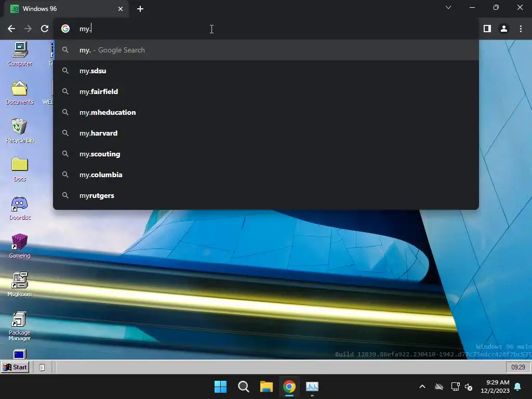Open a new browser tab
The image size is (532, 399).
click(140, 9)
